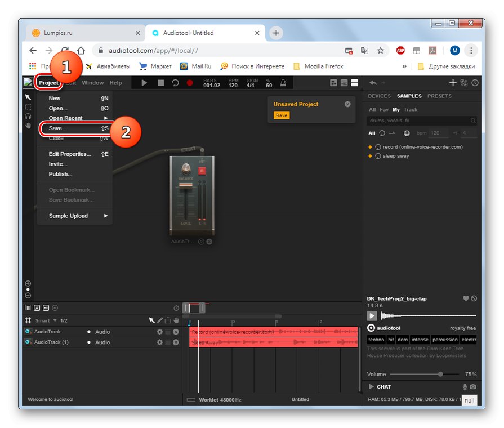
Task: Stop playback with the square Stop button
Action: coord(160,83)
